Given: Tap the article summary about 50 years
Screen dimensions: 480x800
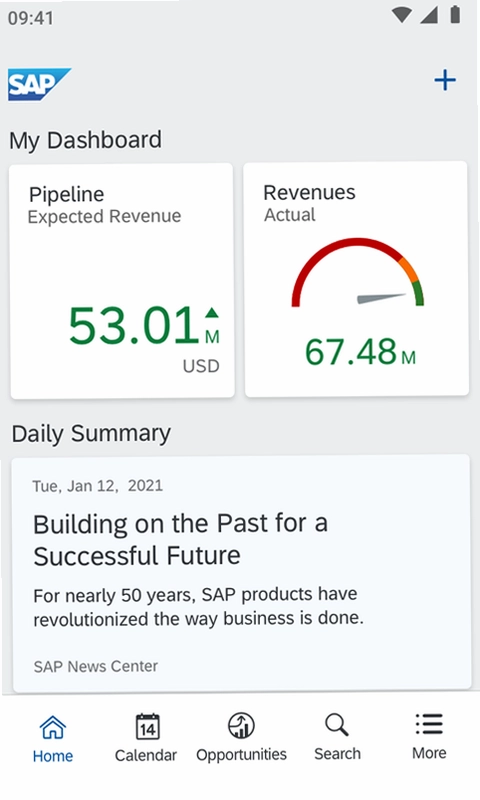Looking at the screenshot, I should point(198,607).
